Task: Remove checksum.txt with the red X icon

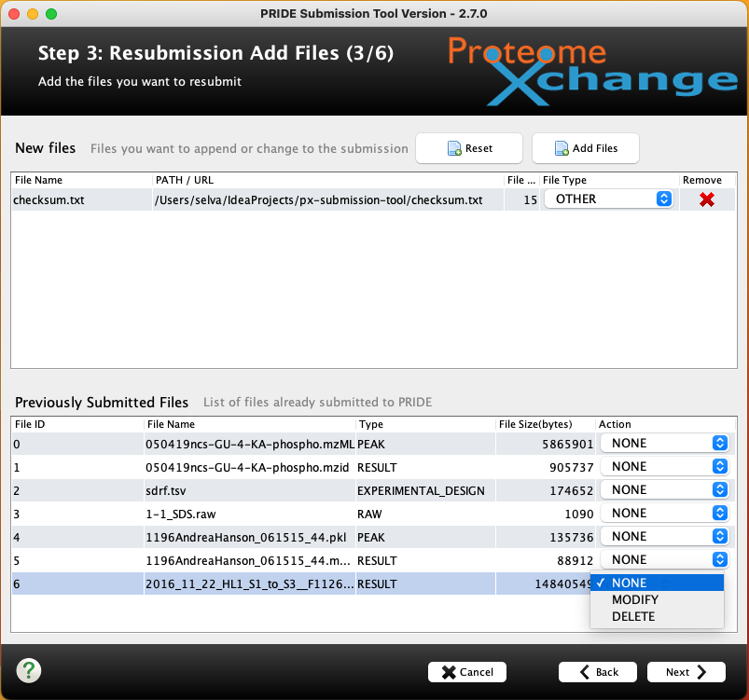Action: pos(706,199)
